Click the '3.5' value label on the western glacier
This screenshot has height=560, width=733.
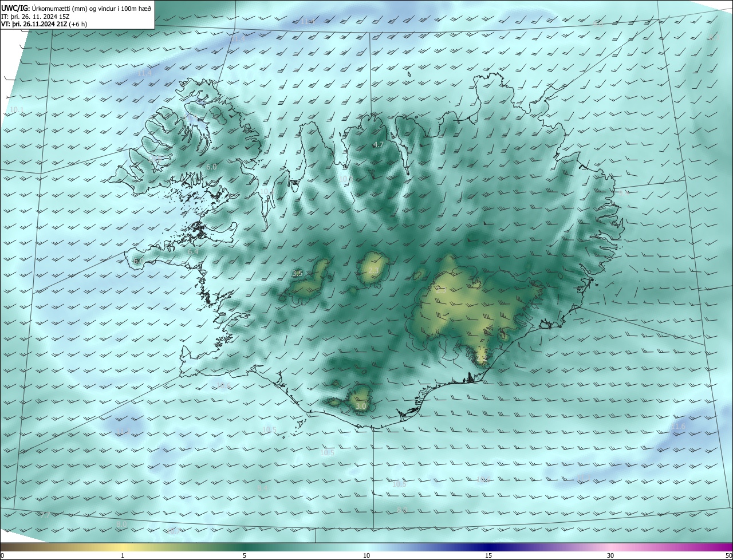297,274
